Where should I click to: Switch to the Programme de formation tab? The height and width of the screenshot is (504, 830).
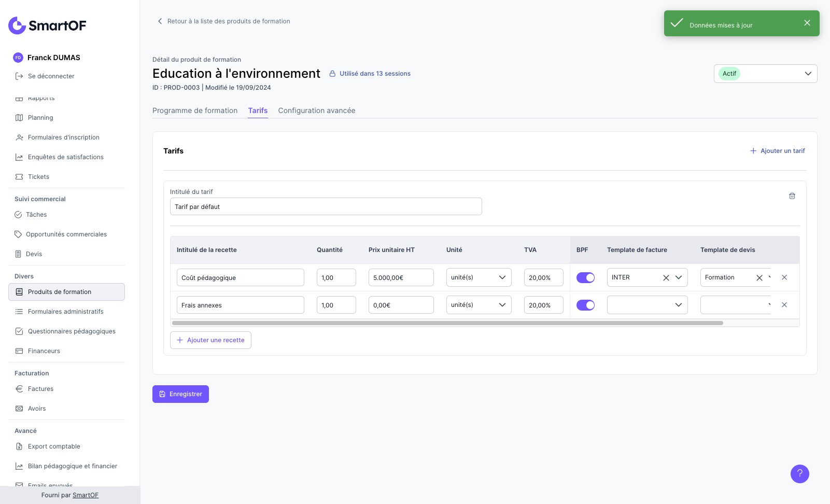pyautogui.click(x=195, y=110)
